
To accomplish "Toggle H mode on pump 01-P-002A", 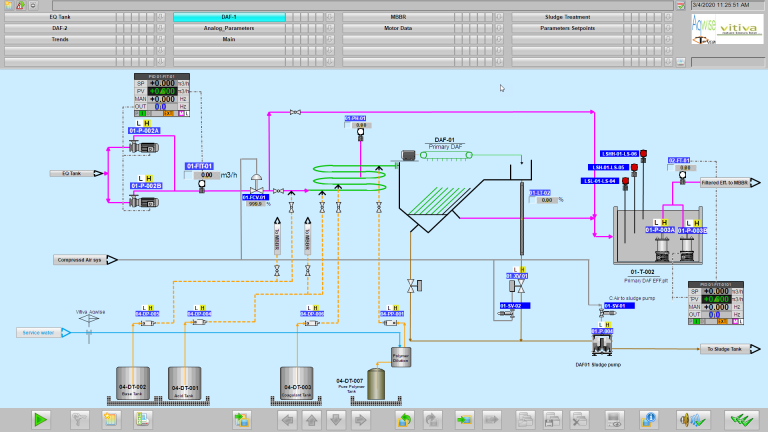I will pos(150,122).
